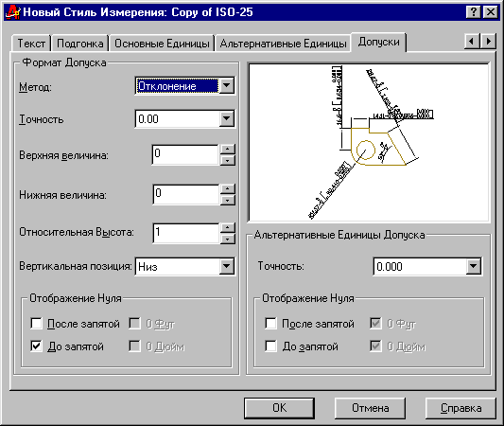The width and height of the screenshot is (504, 426).
Task: Click the dimension preview image
Action: pos(369,142)
